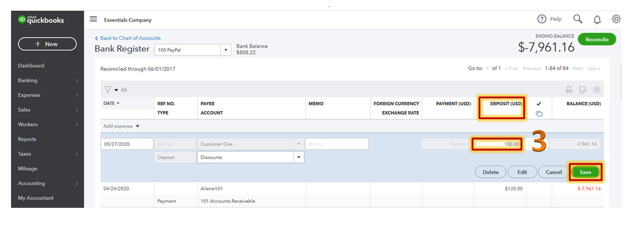Image resolution: width=644 pixels, height=248 pixels.
Task: Go to Last page link
Action: 594,68
